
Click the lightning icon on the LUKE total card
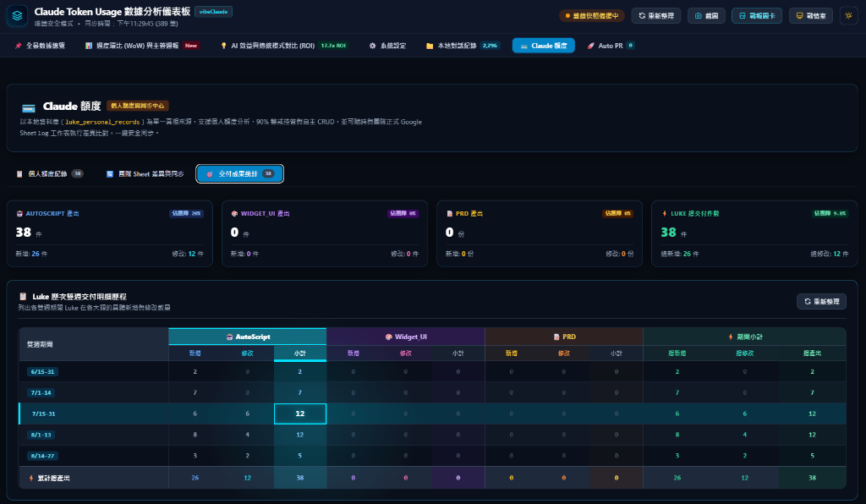point(665,214)
